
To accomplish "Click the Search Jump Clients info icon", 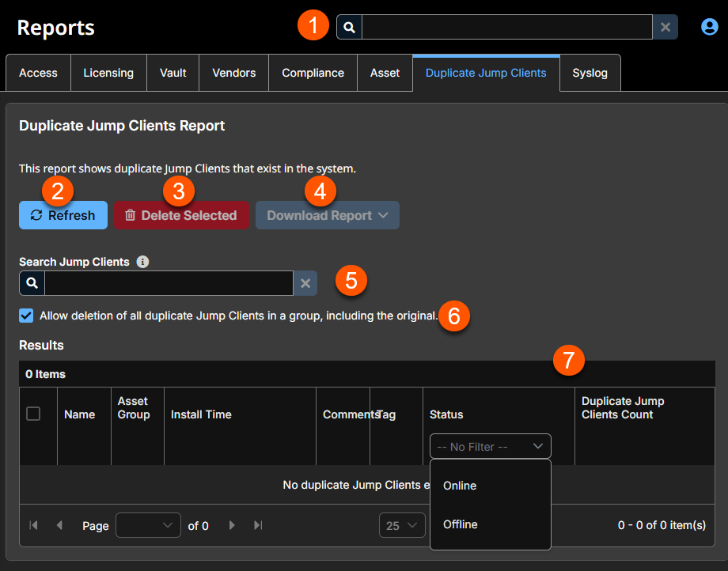I will (142, 262).
